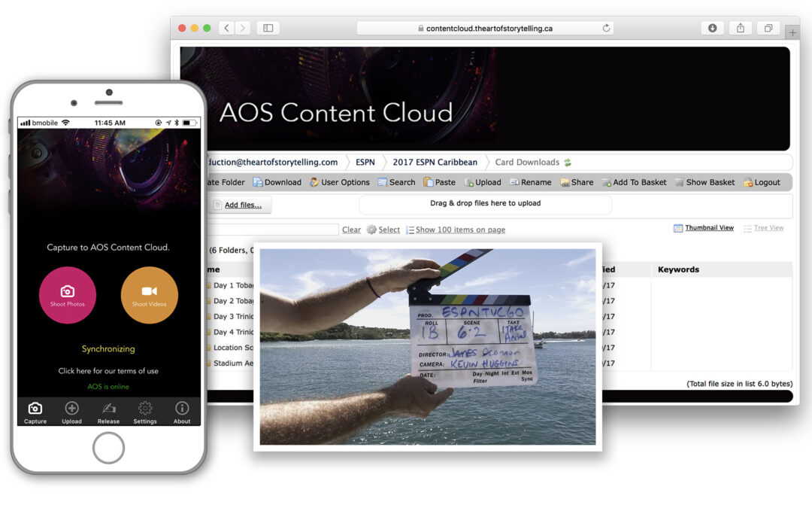Viewport: 812px width, 508px height.
Task: Open a new Safari tab
Action: [792, 32]
